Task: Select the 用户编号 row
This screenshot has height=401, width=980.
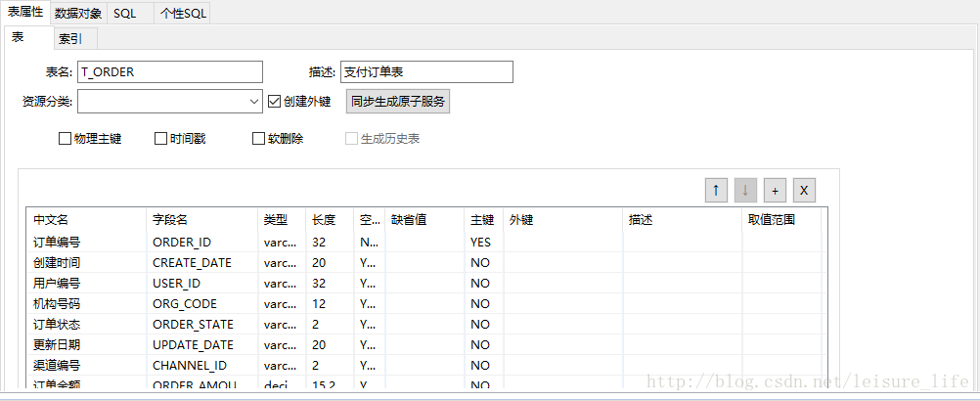Action: tap(426, 283)
